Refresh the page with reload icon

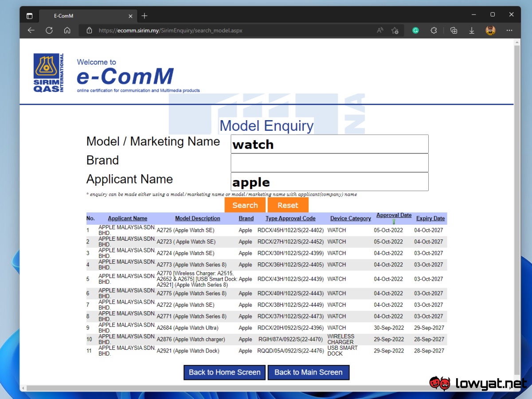49,31
